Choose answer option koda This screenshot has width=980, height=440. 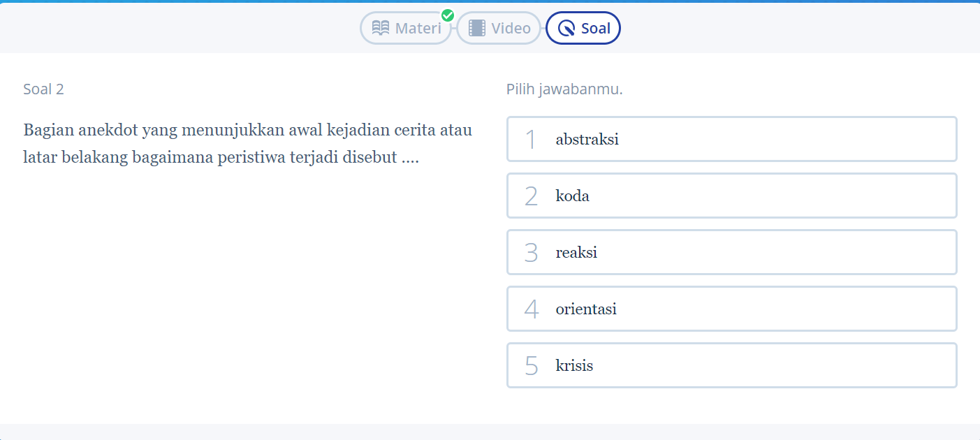[x=731, y=196]
